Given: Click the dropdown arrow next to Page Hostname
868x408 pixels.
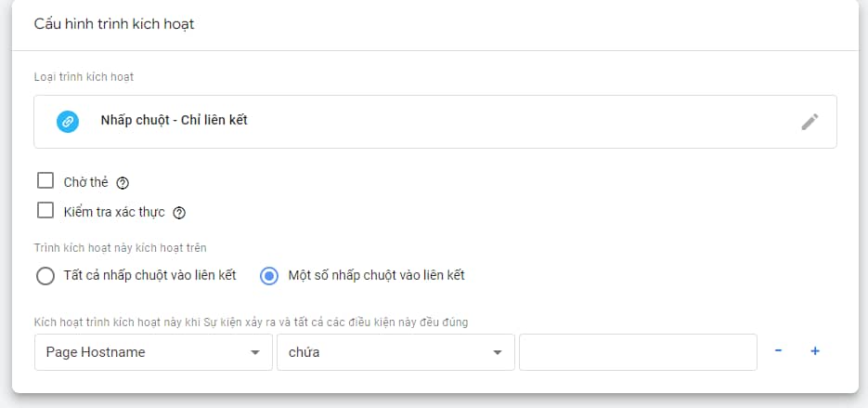Looking at the screenshot, I should pos(254,352).
